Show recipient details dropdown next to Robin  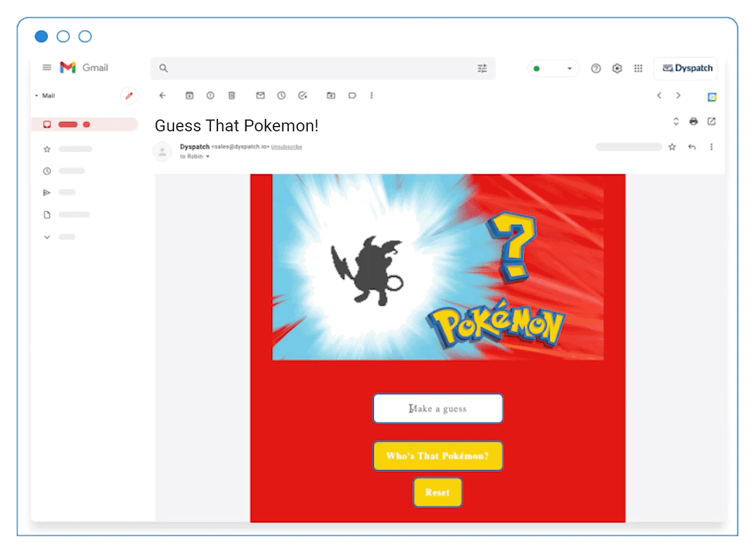tap(207, 157)
